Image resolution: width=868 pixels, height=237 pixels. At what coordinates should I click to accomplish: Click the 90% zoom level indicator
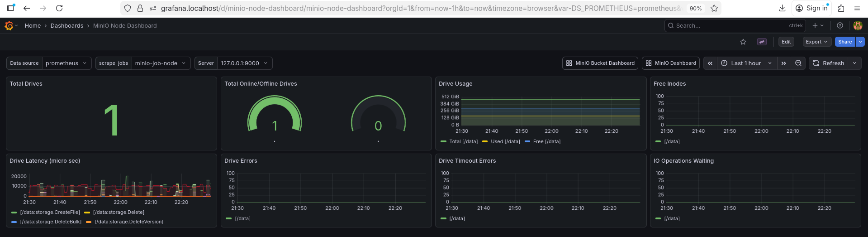coord(696,8)
